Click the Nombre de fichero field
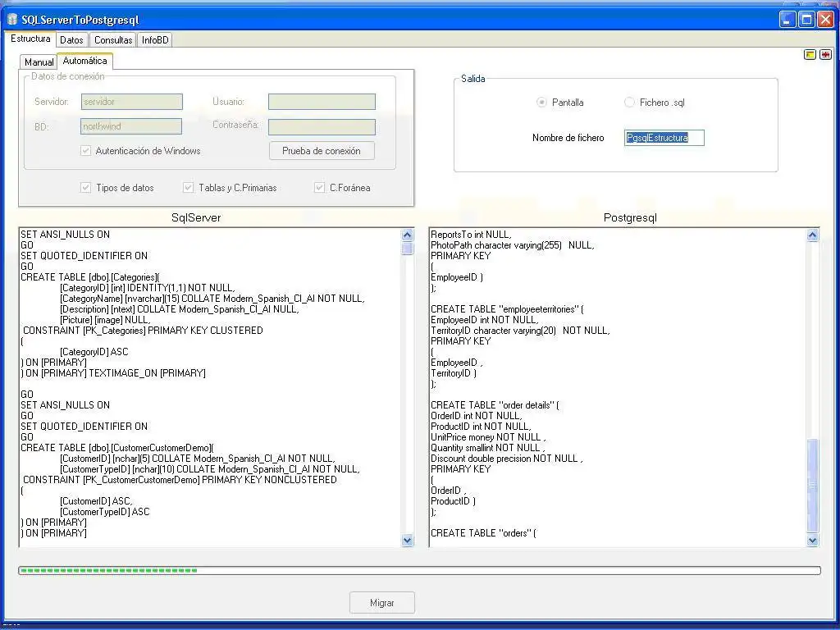The image size is (840, 630). point(664,138)
